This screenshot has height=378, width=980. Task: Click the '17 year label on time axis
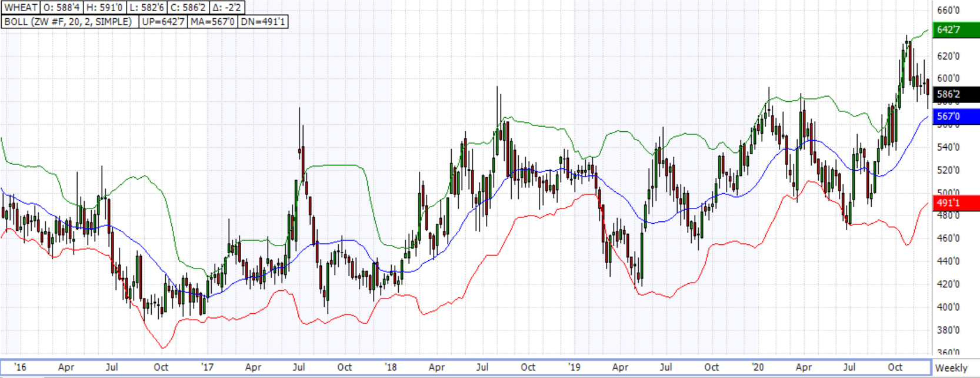point(207,367)
